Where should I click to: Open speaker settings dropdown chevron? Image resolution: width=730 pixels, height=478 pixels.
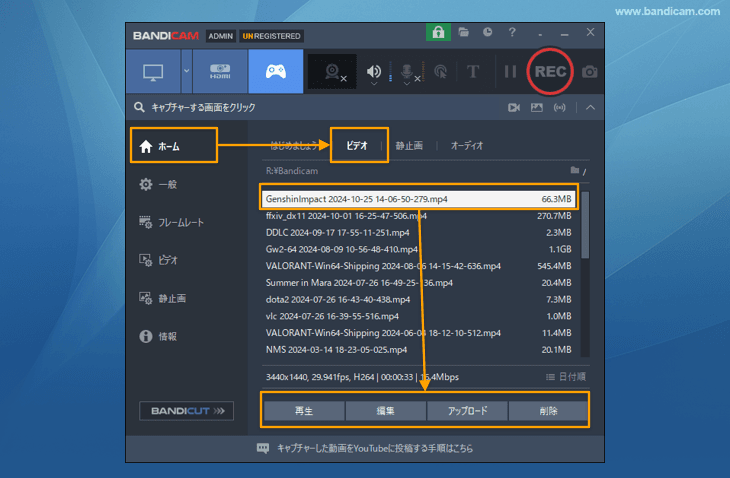pos(373,84)
